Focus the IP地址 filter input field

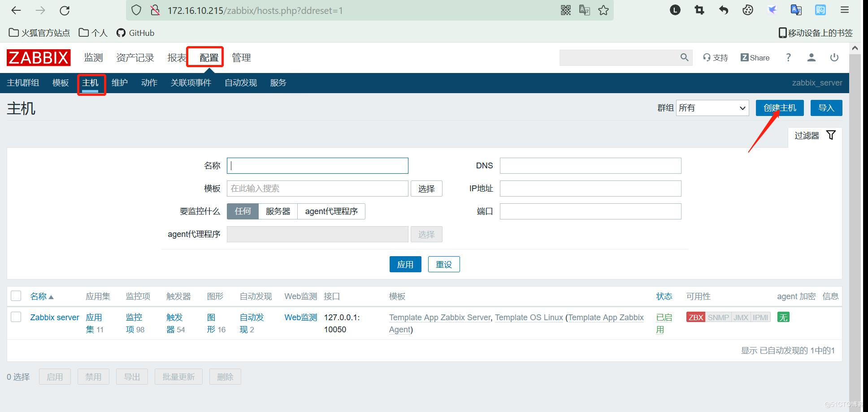click(590, 189)
